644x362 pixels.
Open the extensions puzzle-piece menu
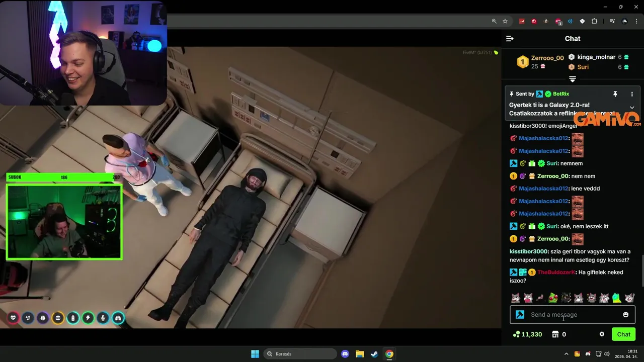[x=594, y=21]
